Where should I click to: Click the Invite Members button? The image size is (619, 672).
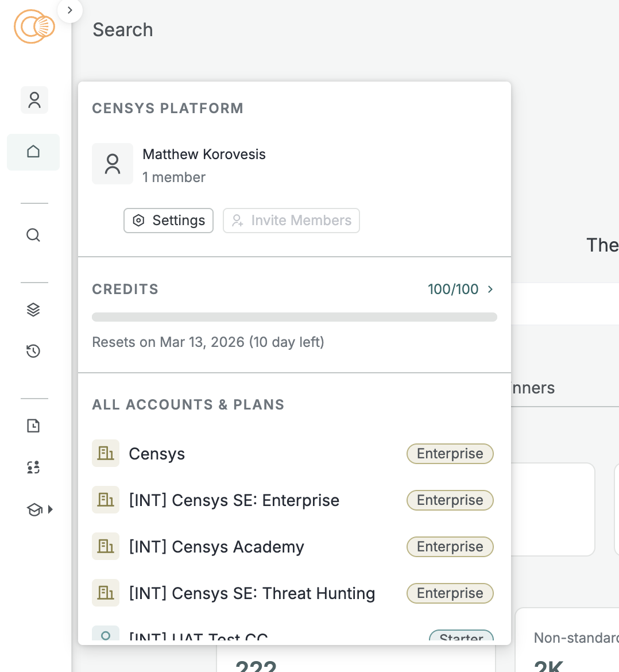click(x=291, y=221)
